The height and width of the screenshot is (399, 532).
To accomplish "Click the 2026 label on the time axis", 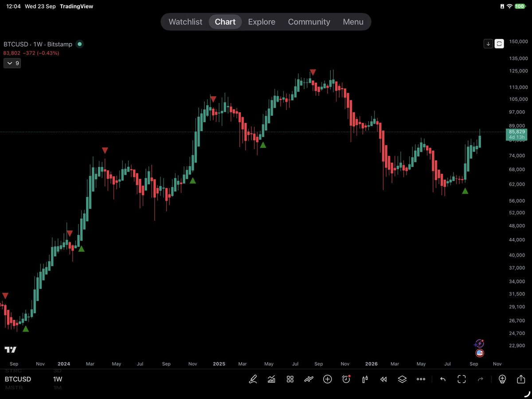I will click(371, 364).
